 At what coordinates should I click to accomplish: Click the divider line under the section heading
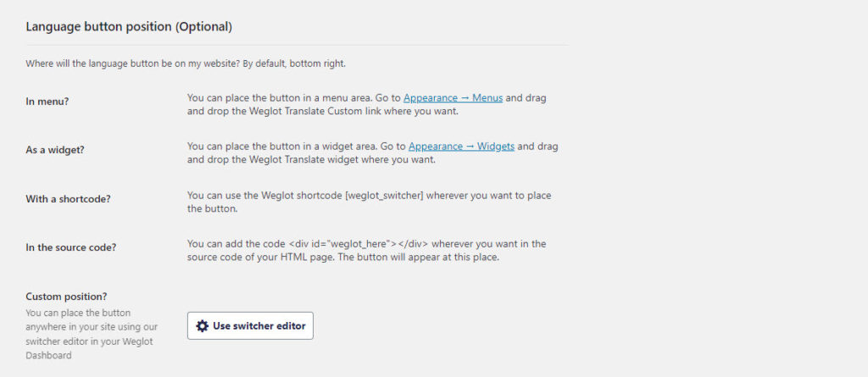[x=297, y=45]
